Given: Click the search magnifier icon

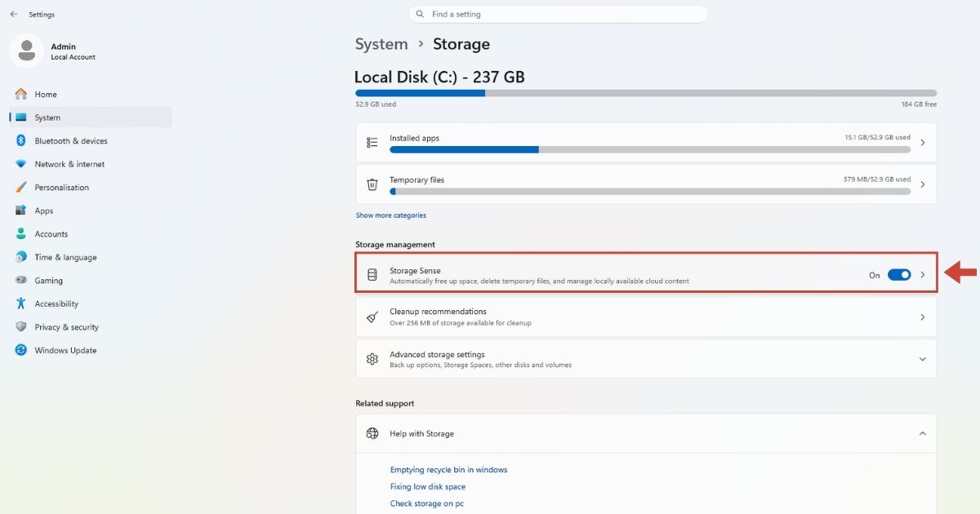Looking at the screenshot, I should coord(420,14).
